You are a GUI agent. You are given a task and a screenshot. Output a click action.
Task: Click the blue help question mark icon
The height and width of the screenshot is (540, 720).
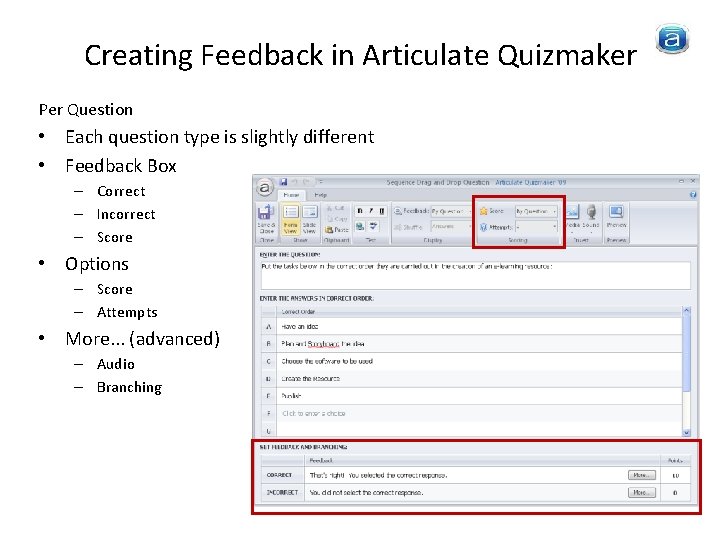click(693, 195)
